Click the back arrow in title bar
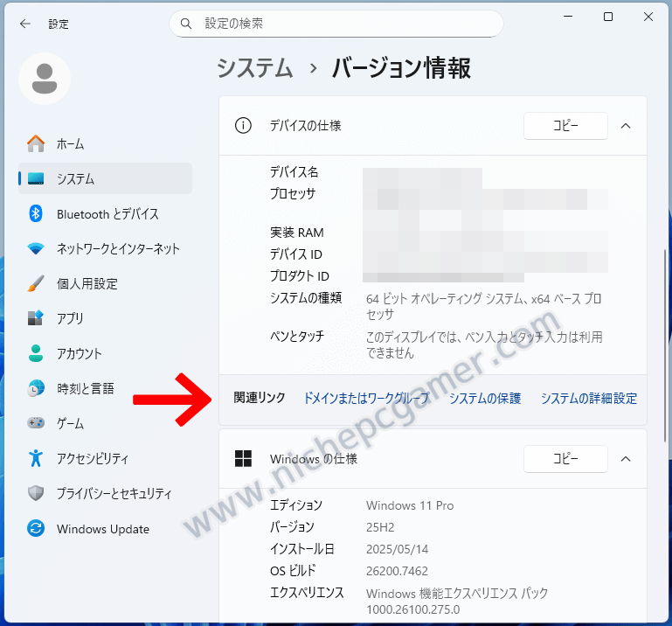The width and height of the screenshot is (672, 626). click(x=24, y=24)
